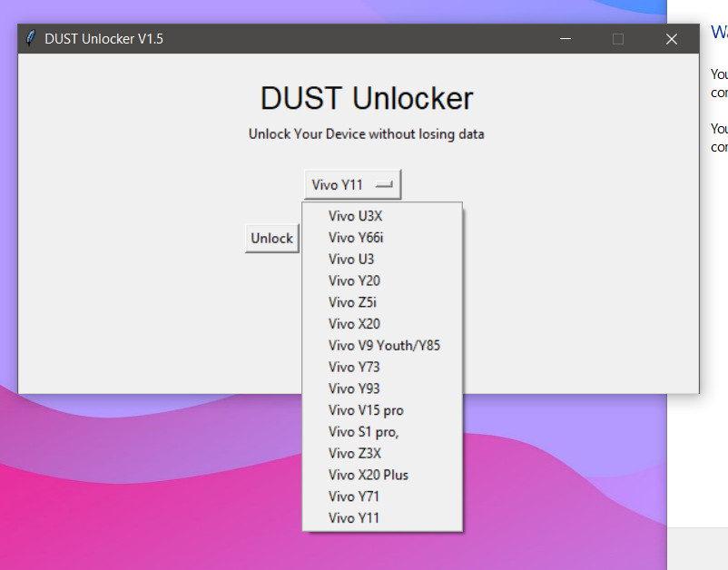Click the DUST Unlocker V1.5 window title

(x=104, y=39)
